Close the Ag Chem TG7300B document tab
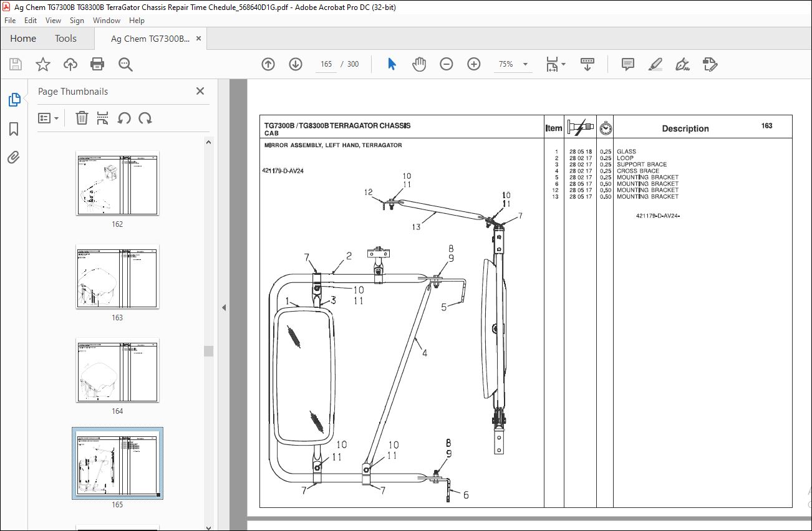 pos(199,39)
